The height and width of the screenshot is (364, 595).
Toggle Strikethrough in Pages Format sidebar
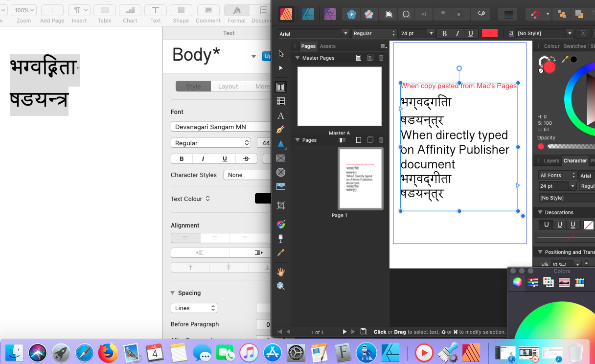[246, 159]
